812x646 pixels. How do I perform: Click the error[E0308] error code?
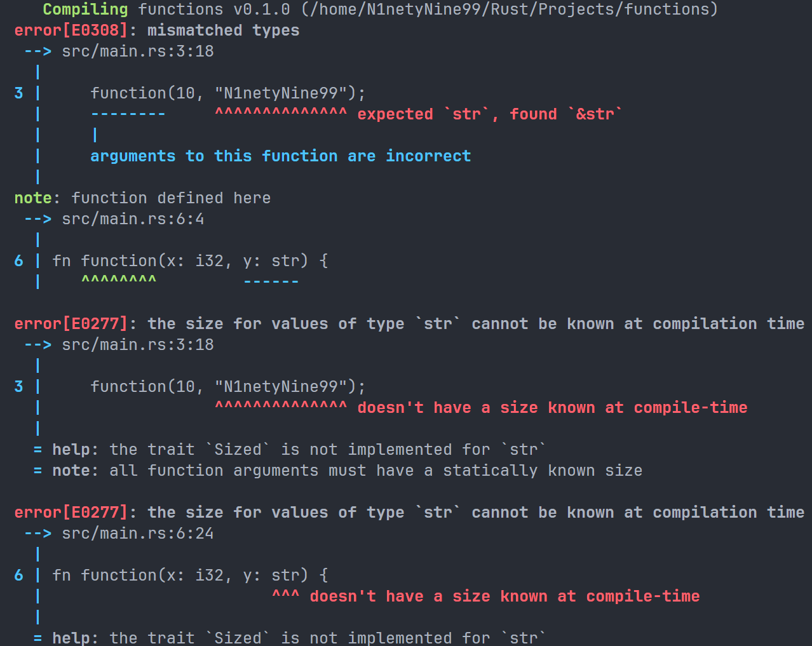point(71,30)
